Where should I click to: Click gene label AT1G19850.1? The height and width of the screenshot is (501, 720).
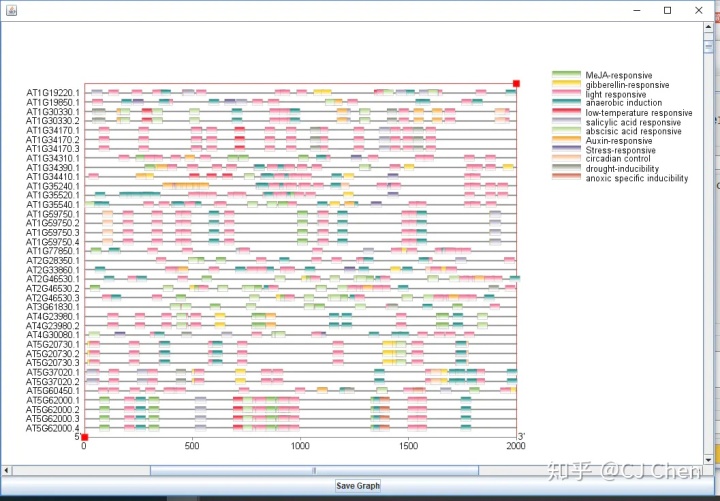53,102
